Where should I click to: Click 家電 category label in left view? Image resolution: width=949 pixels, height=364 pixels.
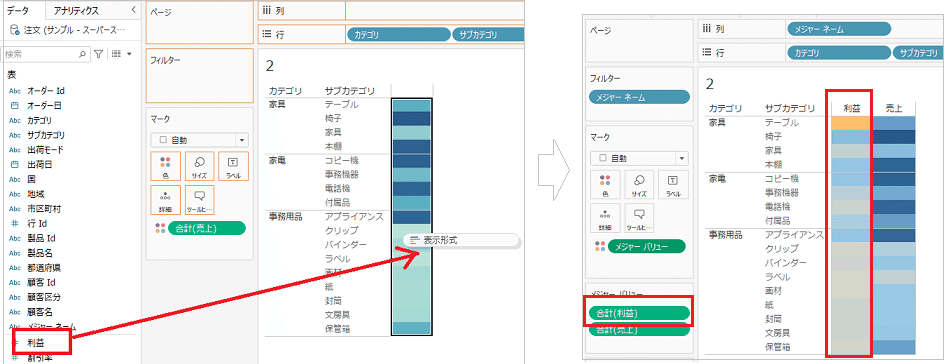278,160
